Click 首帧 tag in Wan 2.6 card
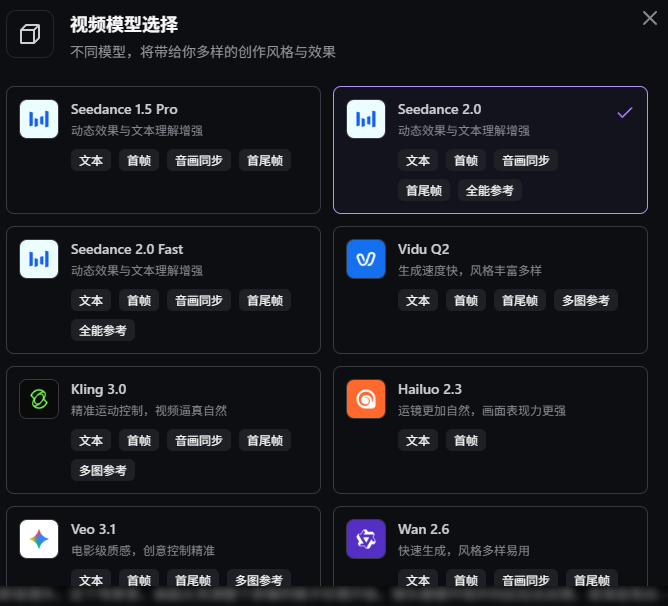Image resolution: width=668 pixels, height=606 pixels. coord(466,579)
